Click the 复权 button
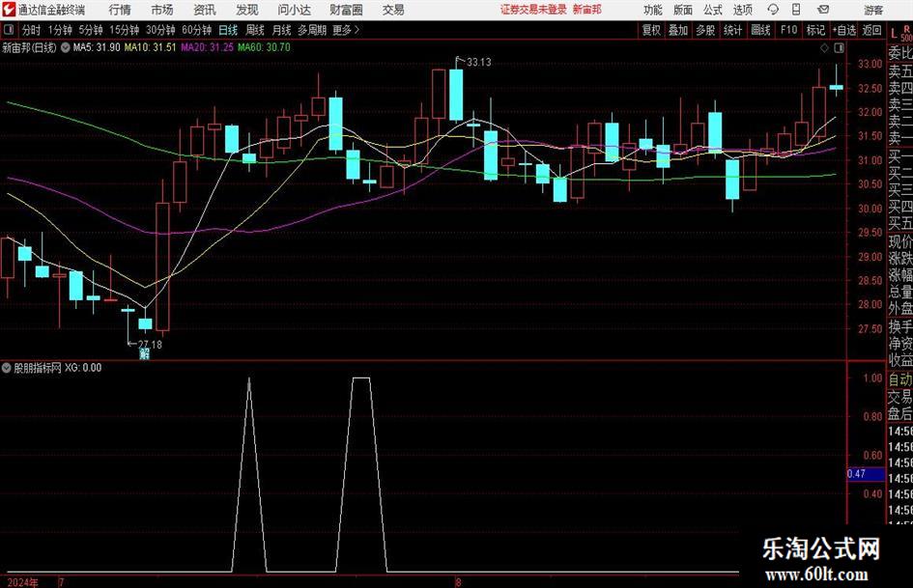 click(651, 30)
